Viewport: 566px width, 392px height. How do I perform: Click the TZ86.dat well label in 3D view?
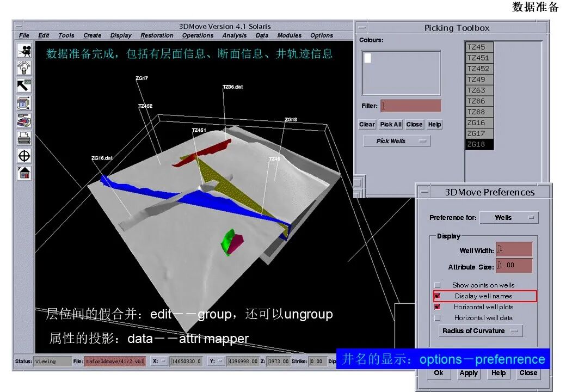click(x=233, y=87)
